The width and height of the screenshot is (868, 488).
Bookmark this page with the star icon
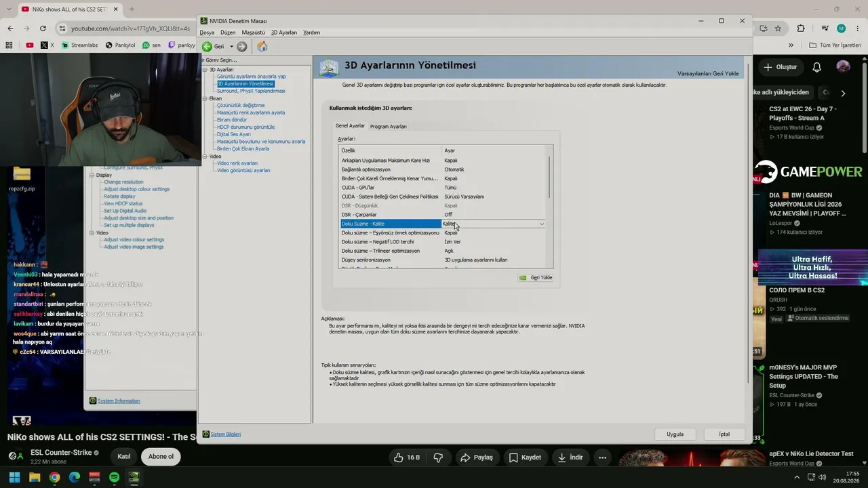778,28
